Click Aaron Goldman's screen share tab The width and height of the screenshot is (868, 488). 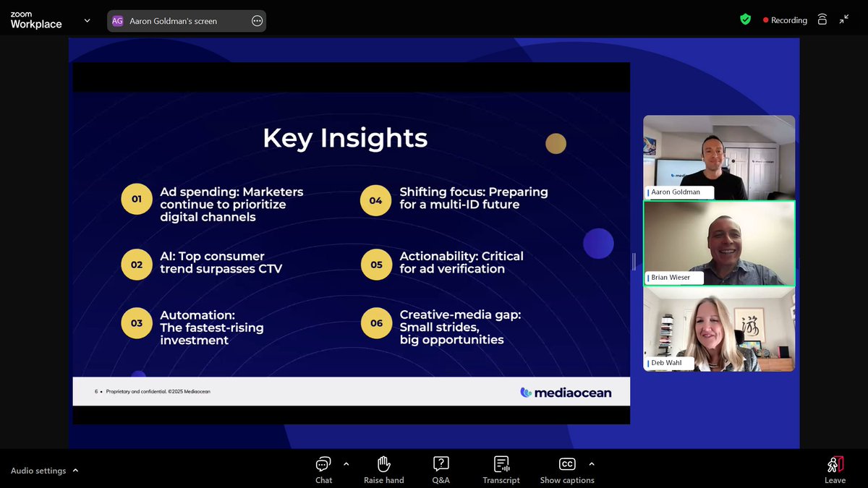(187, 21)
